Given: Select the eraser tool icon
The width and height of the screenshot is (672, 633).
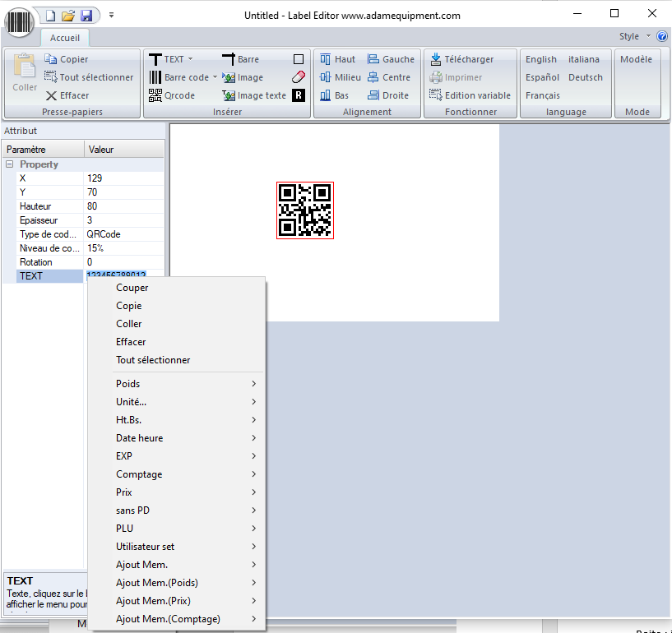Looking at the screenshot, I should (x=299, y=77).
